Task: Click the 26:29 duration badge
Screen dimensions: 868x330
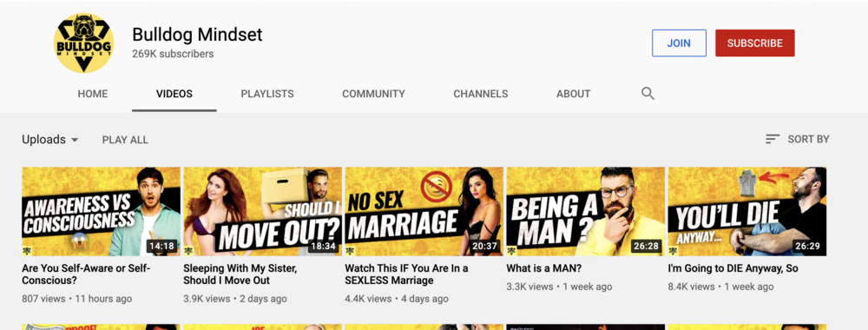Action: coord(807,247)
